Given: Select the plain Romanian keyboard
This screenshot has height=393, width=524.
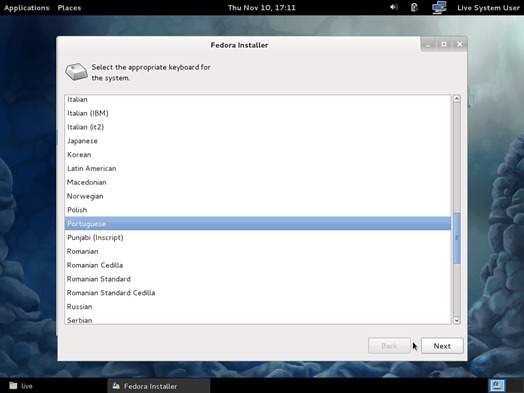Looking at the screenshot, I should (258, 251).
